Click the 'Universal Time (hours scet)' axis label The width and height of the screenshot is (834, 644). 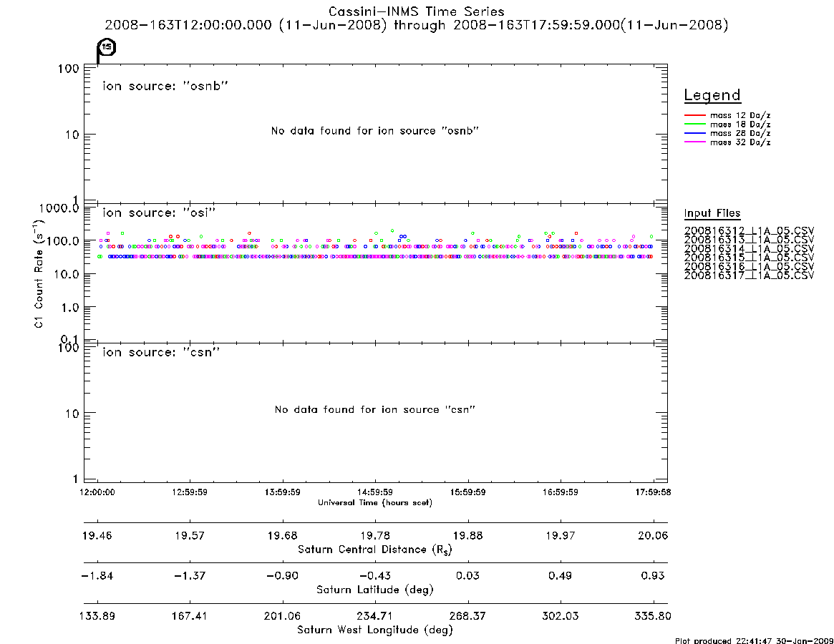click(x=375, y=502)
